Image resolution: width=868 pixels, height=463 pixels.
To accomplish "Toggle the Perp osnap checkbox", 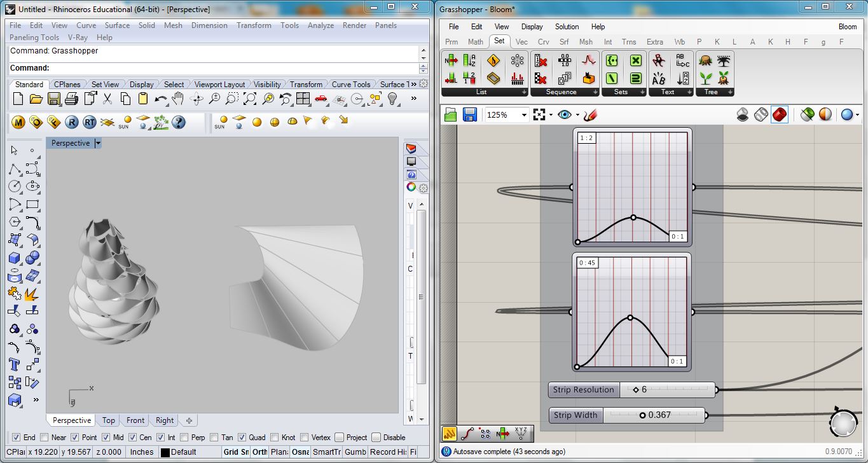I will (184, 438).
